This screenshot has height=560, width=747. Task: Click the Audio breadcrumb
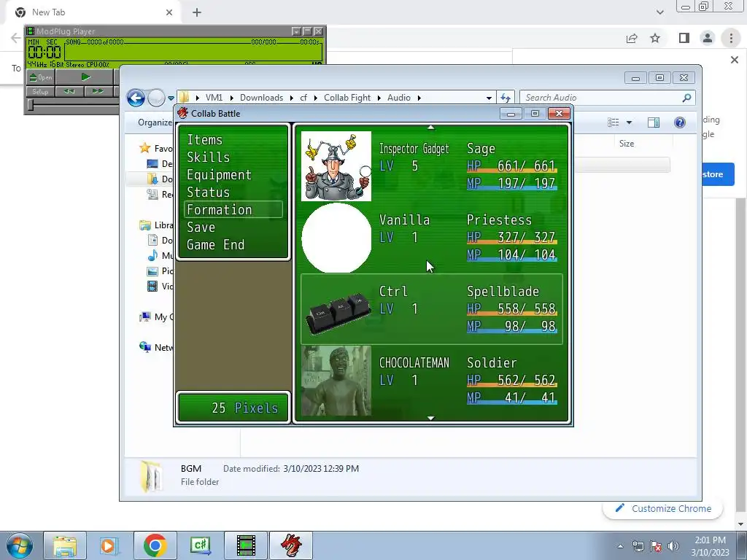(399, 98)
